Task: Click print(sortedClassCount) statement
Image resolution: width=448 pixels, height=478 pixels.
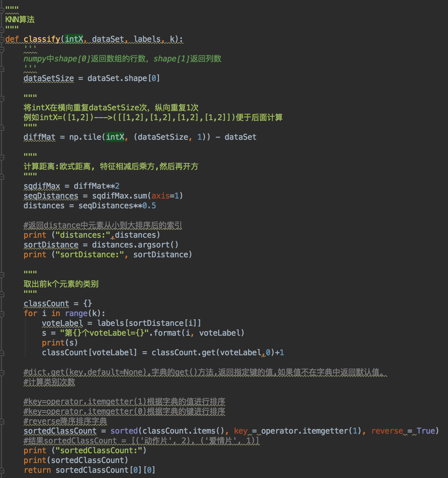Action: (76, 460)
